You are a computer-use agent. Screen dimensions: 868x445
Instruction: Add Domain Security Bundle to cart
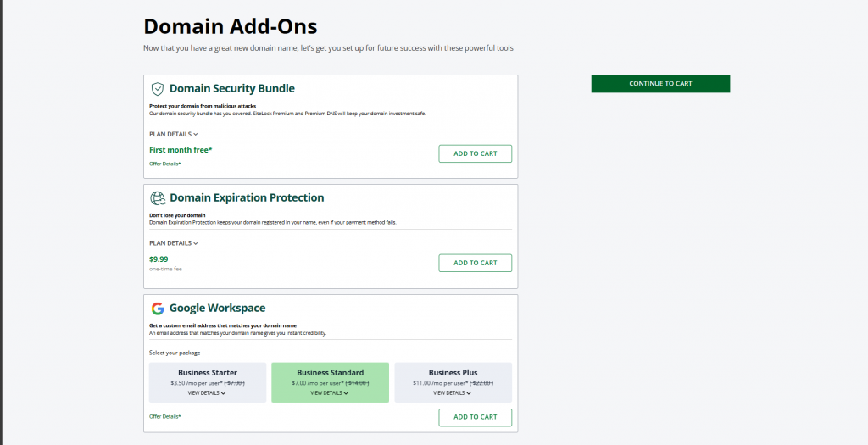coord(475,153)
